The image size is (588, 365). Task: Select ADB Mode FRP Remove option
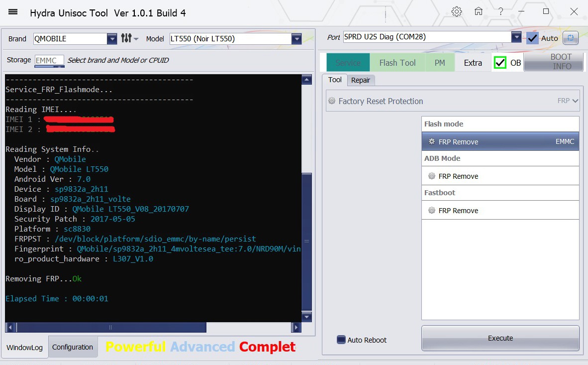coord(500,176)
